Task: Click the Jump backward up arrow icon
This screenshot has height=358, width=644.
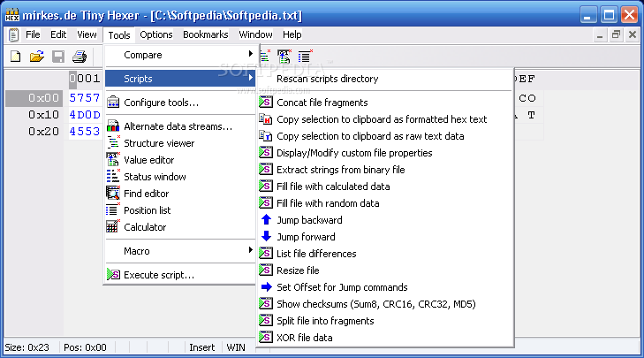Action: (x=266, y=220)
